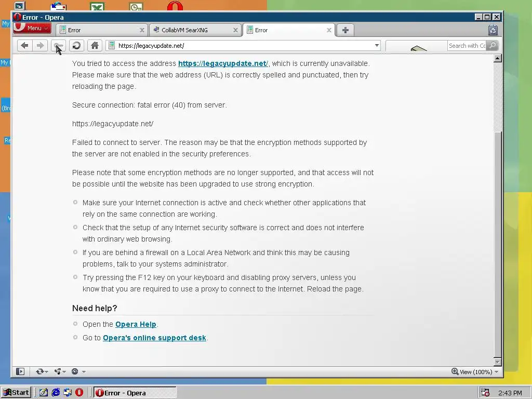Open the Wand password key button

[x=58, y=46]
